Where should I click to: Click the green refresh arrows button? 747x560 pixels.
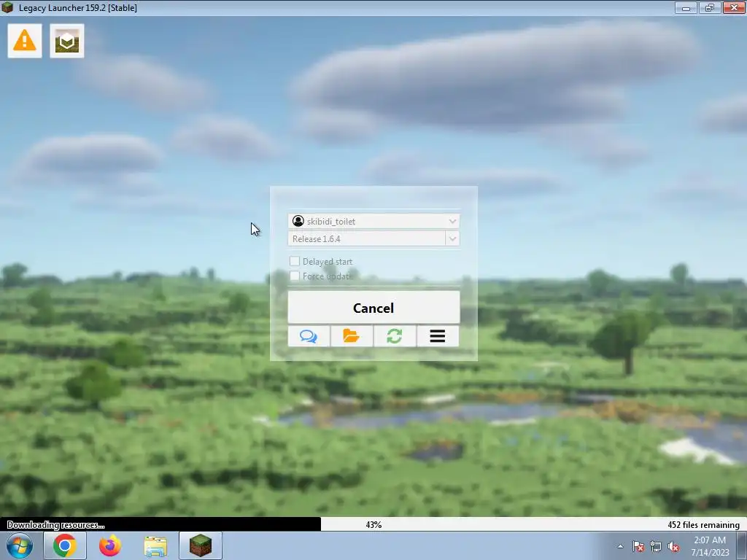point(395,336)
